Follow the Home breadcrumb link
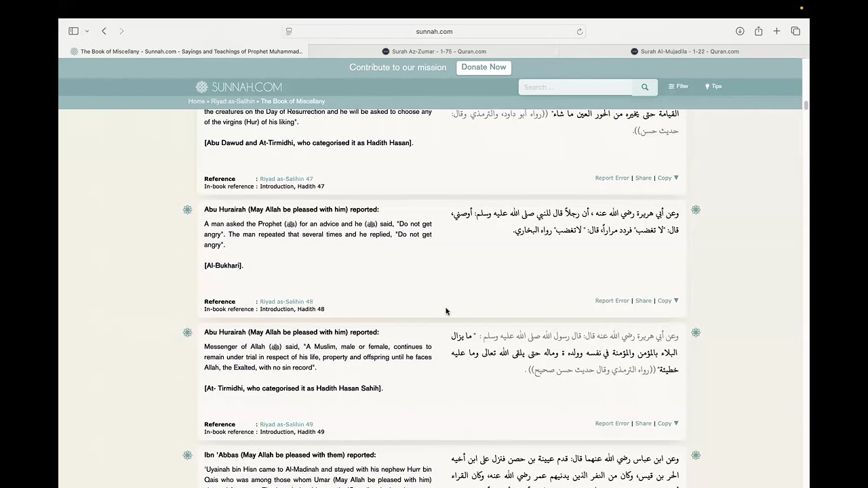 click(x=197, y=101)
